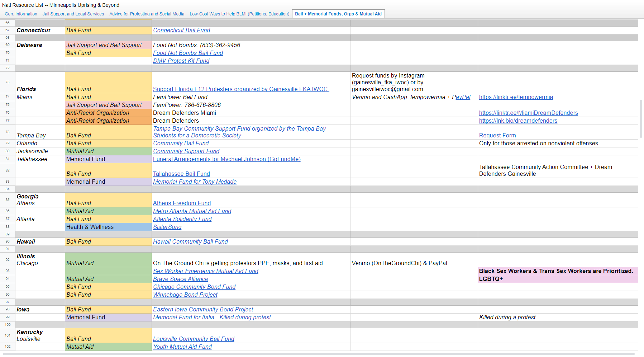
Task: Open Orlando Community Bail Fund link
Action: [181, 144]
